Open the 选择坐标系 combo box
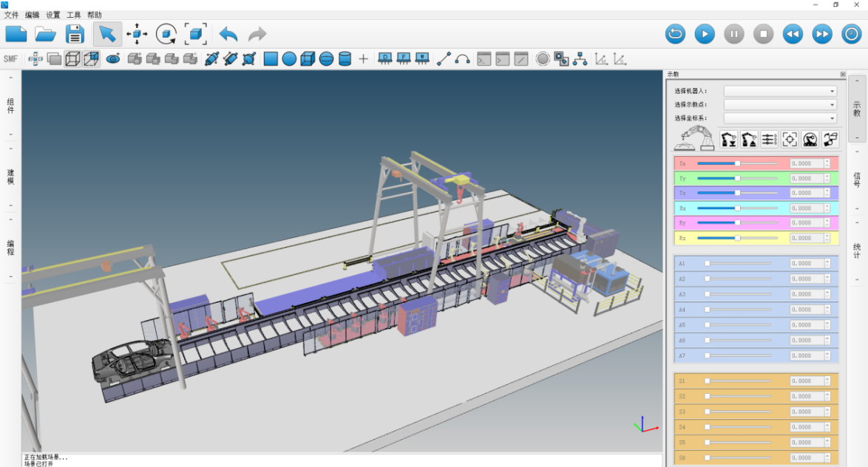Image resolution: width=868 pixels, height=467 pixels. pos(780,118)
